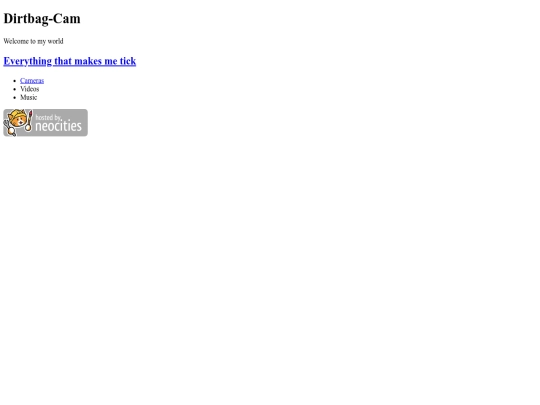Click the word 'makes' in the heading link
Screen dimensions: 540x405
click(x=88, y=61)
